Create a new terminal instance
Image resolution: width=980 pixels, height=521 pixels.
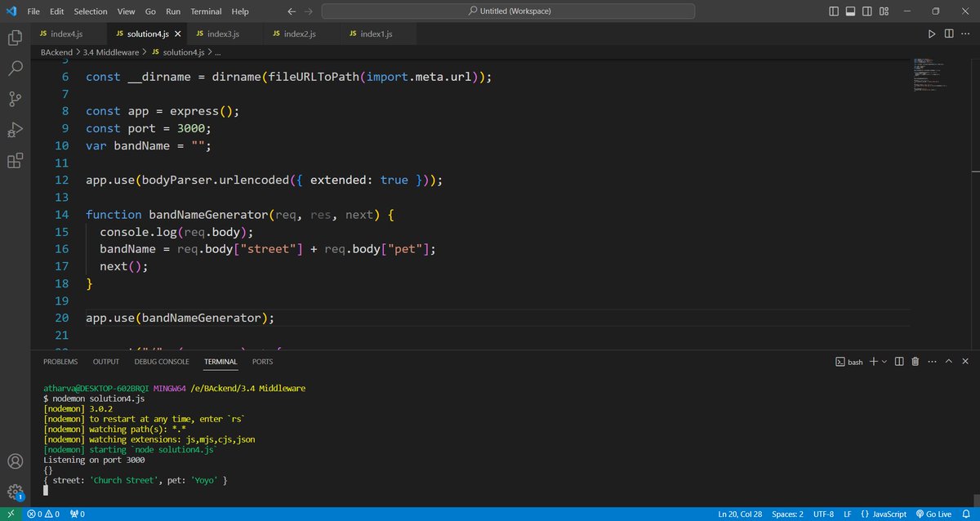tap(873, 361)
